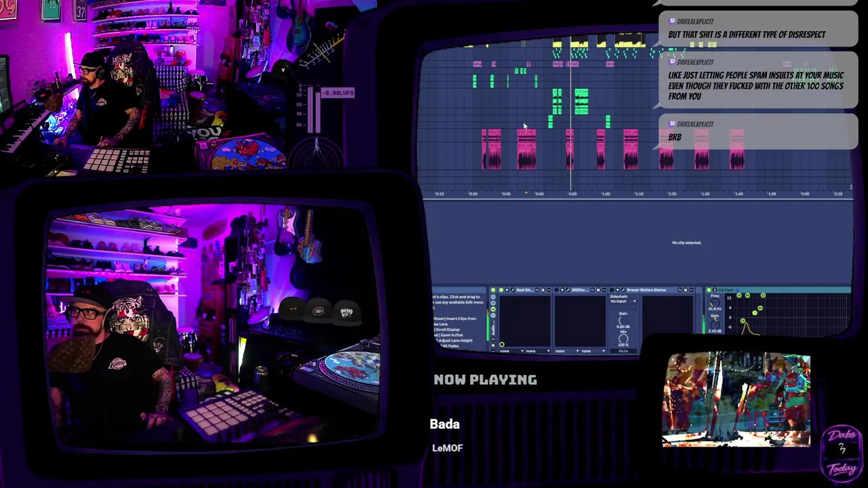
Task: Click the Real GA save preset disk icon
Action: 542,290
